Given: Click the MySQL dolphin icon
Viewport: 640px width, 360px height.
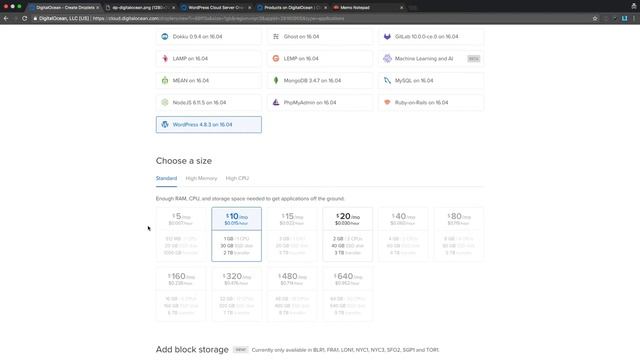Looking at the screenshot, I should pos(387,80).
